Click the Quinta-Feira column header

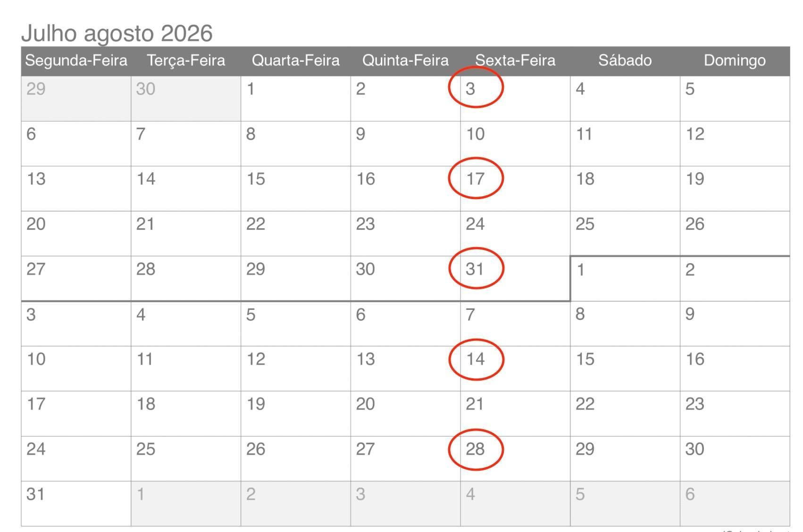click(x=405, y=60)
